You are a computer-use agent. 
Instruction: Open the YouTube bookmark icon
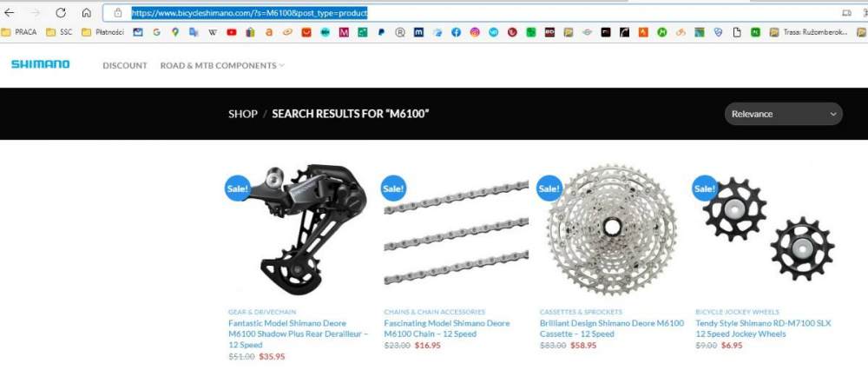pyautogui.click(x=232, y=33)
